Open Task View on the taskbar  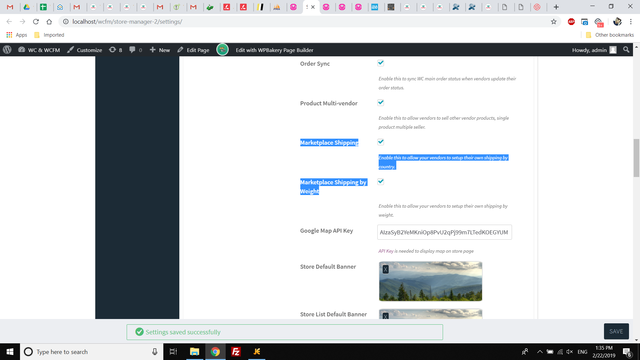(x=173, y=351)
